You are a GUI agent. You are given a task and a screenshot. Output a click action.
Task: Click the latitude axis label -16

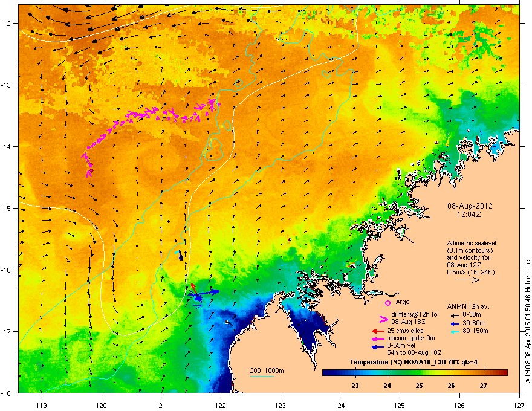(x=7, y=270)
